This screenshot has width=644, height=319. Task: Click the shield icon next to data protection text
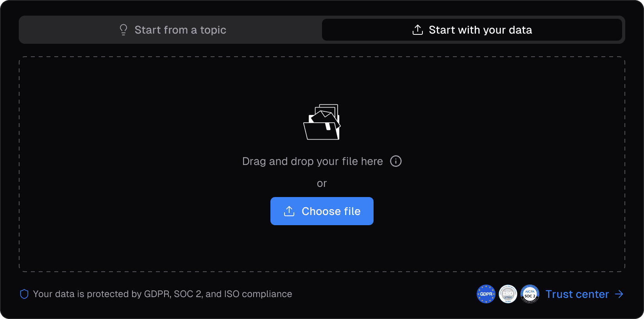[24, 294]
